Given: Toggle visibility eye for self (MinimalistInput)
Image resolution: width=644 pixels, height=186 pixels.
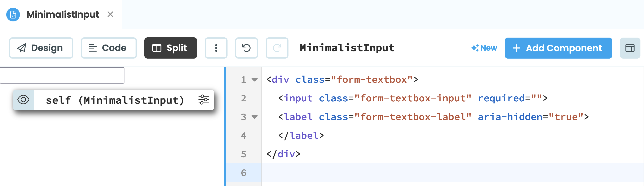Looking at the screenshot, I should pos(23,100).
